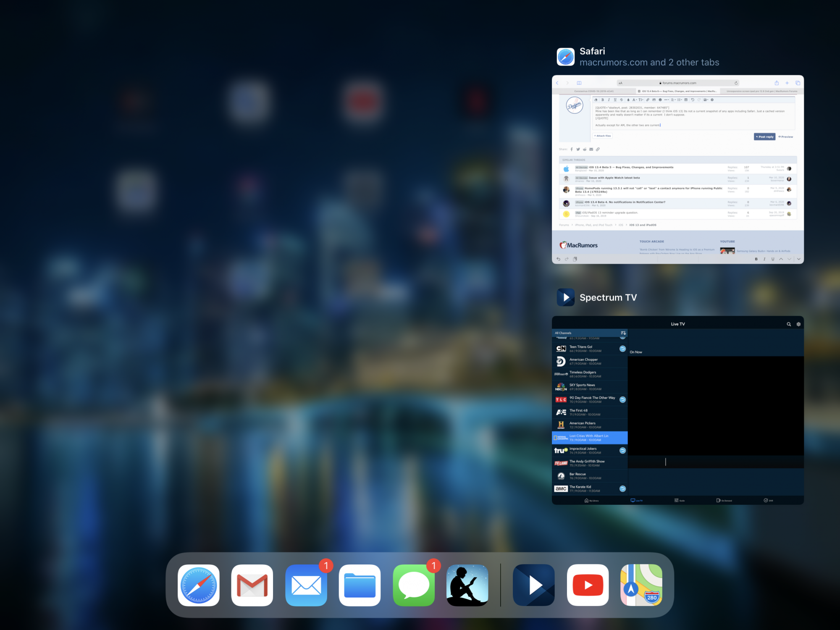
Task: Tap restart icon beside The Karate Kid
Action: point(622,488)
